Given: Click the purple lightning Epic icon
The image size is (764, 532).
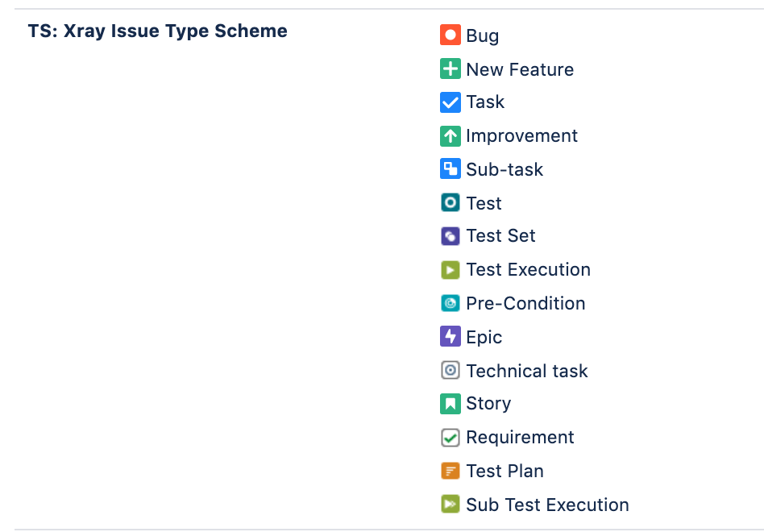Looking at the screenshot, I should tap(451, 336).
